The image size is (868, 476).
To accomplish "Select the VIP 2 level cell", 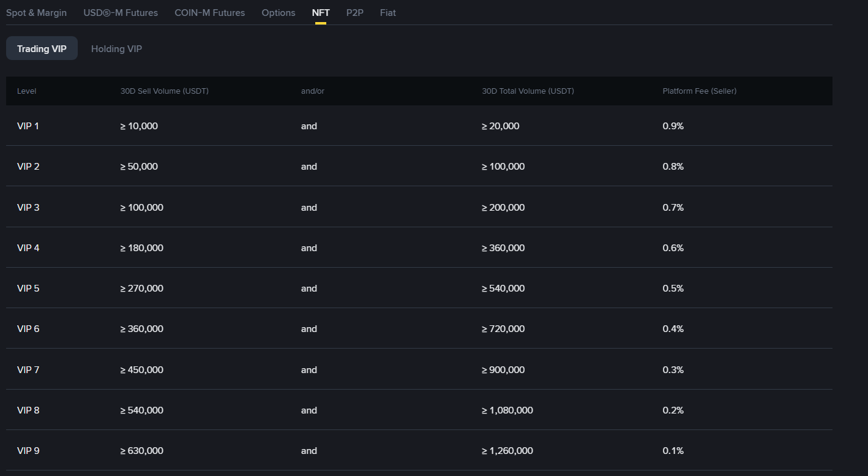I will (28, 166).
